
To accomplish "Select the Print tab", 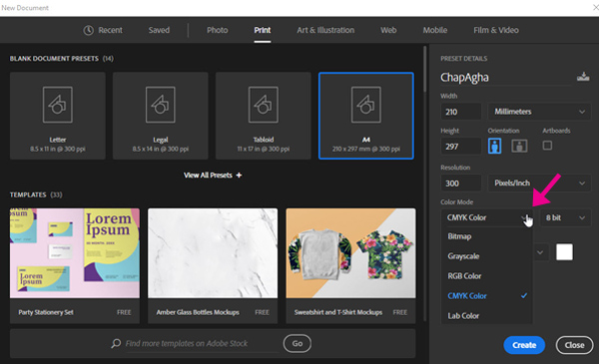I will click(x=263, y=30).
